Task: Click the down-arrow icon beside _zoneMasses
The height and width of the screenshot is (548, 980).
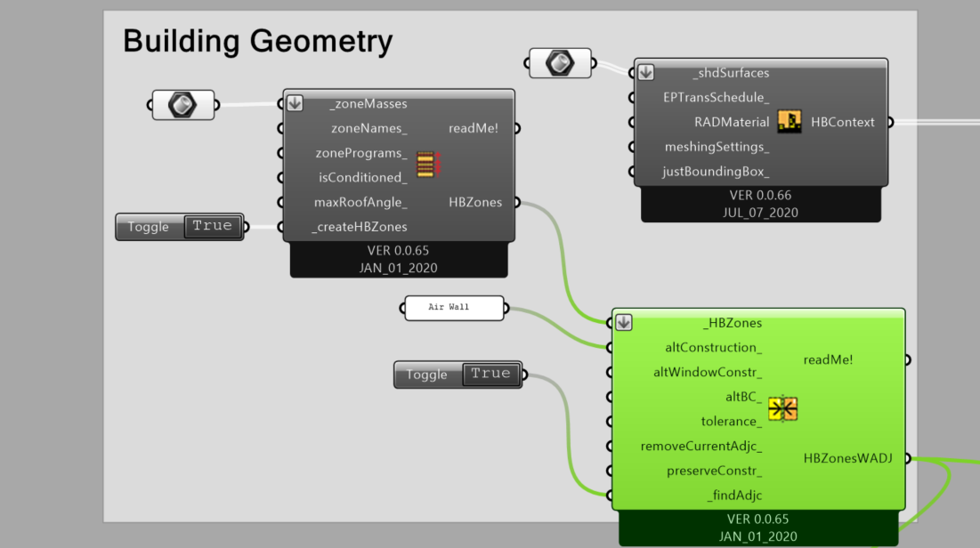Action: tap(295, 103)
